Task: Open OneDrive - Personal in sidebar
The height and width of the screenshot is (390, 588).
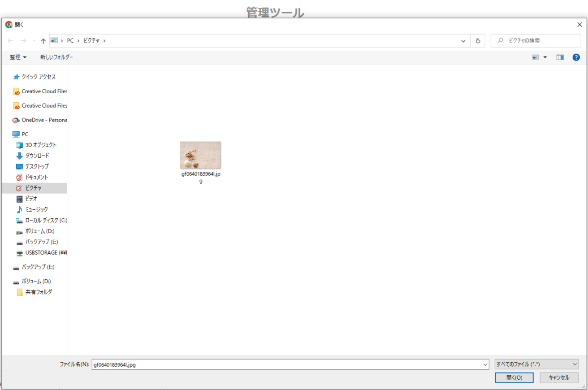Action: click(44, 120)
